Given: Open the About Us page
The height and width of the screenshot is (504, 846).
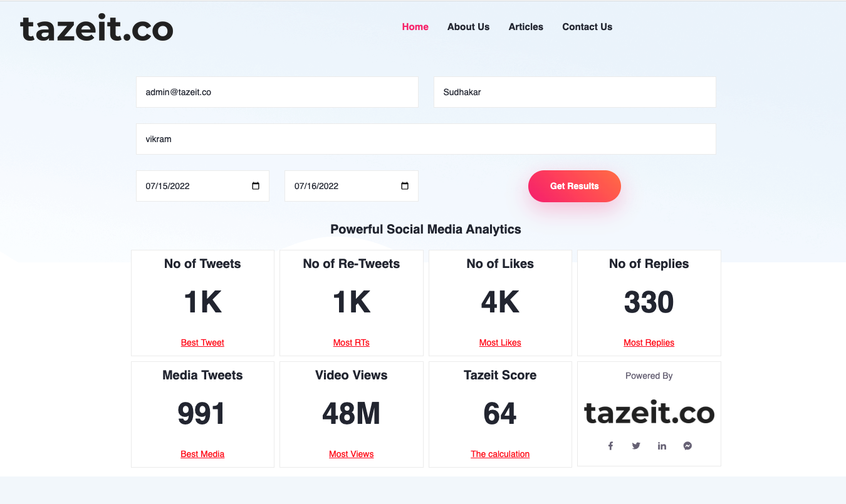Looking at the screenshot, I should point(468,27).
